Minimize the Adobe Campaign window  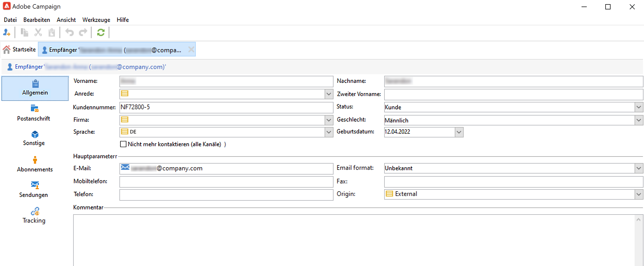pos(584,7)
